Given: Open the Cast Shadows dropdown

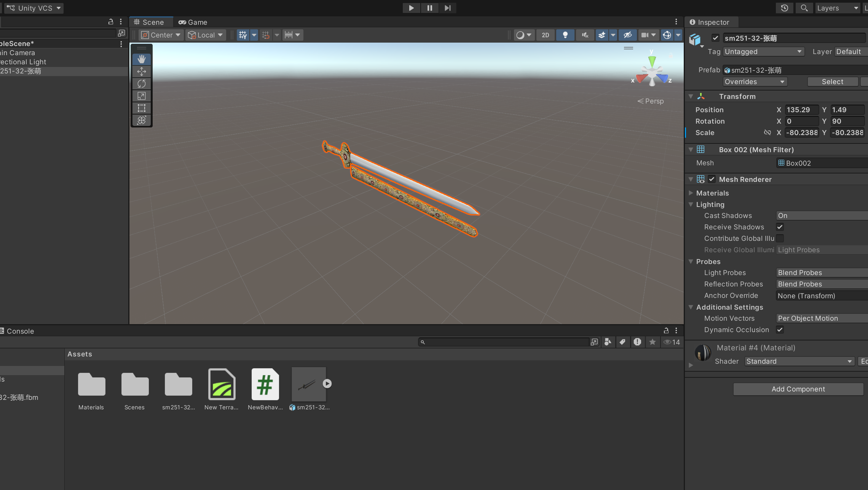Looking at the screenshot, I should point(822,216).
